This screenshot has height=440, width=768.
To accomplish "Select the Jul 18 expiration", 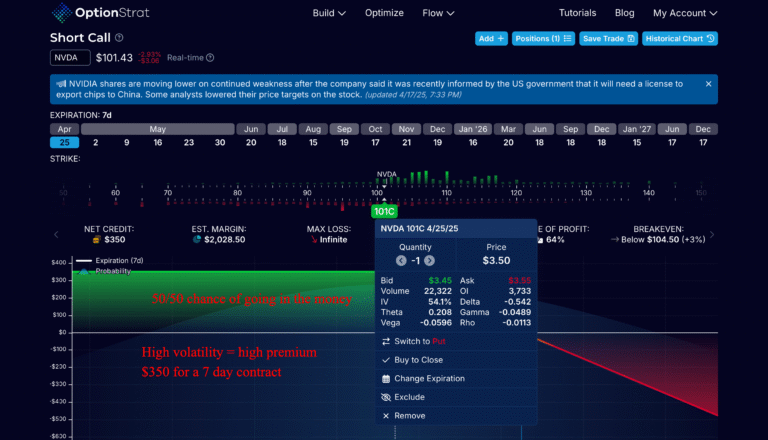I will 282,143.
